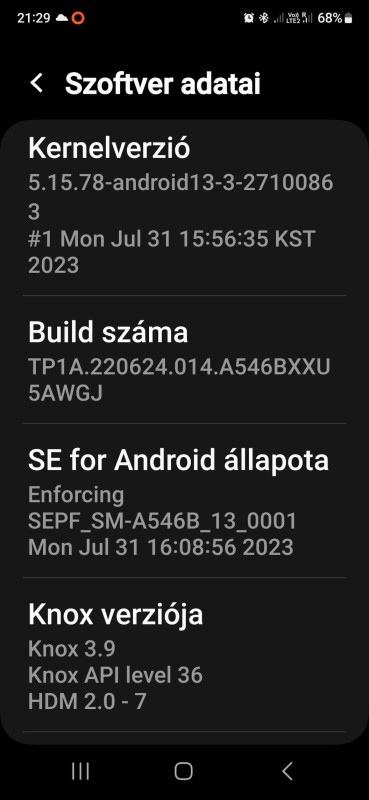Open the Knox verziója entry

tap(184, 655)
